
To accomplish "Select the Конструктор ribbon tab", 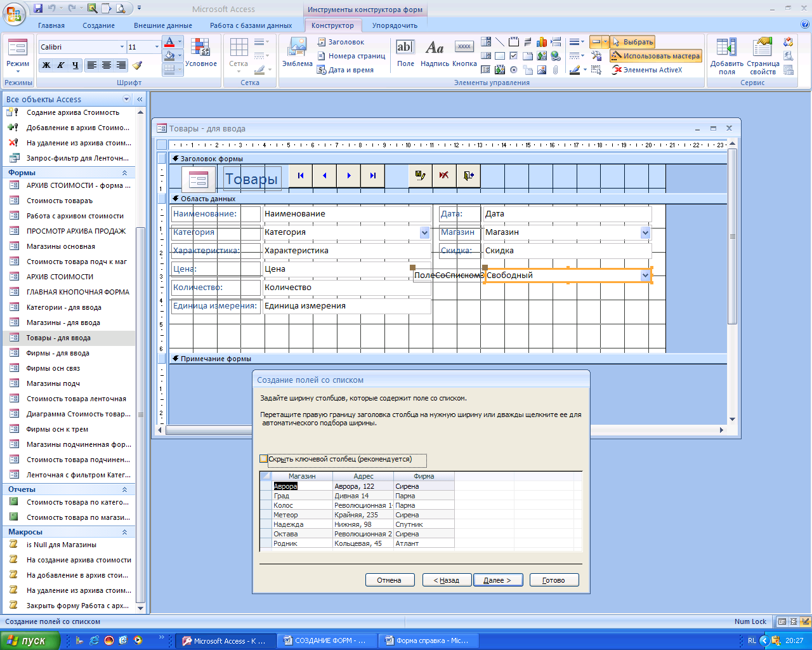I will pos(332,25).
